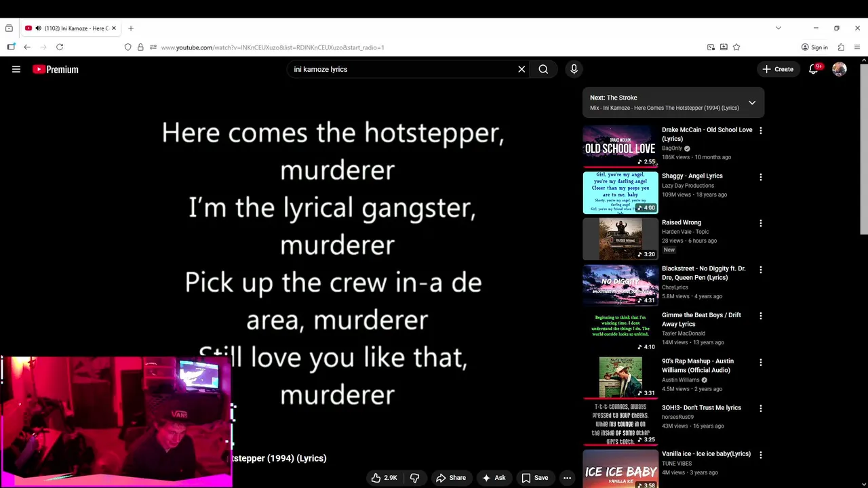Open browser application menu
The image size is (868, 488).
[857, 47]
